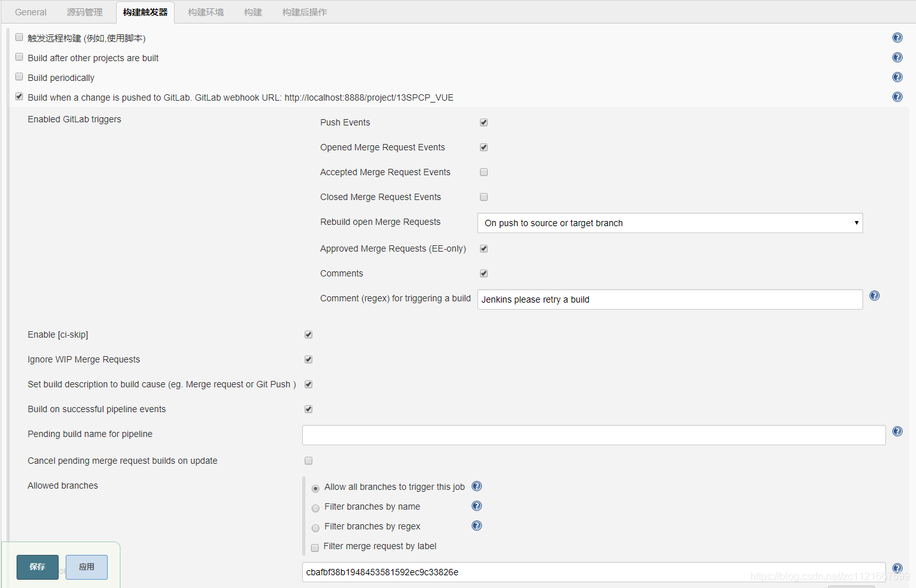Open help for Build after other projects
Viewport: 916px width, 588px height.
point(898,57)
